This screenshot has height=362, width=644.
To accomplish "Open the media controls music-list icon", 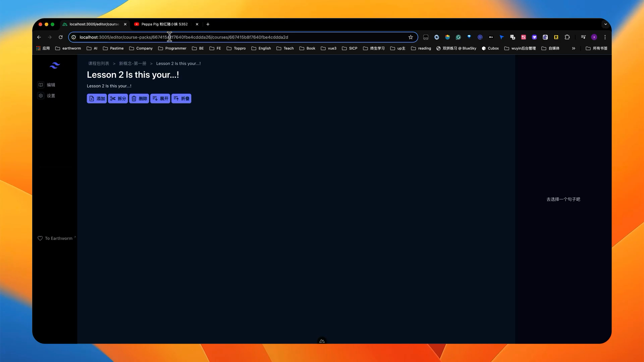I will point(583,37).
